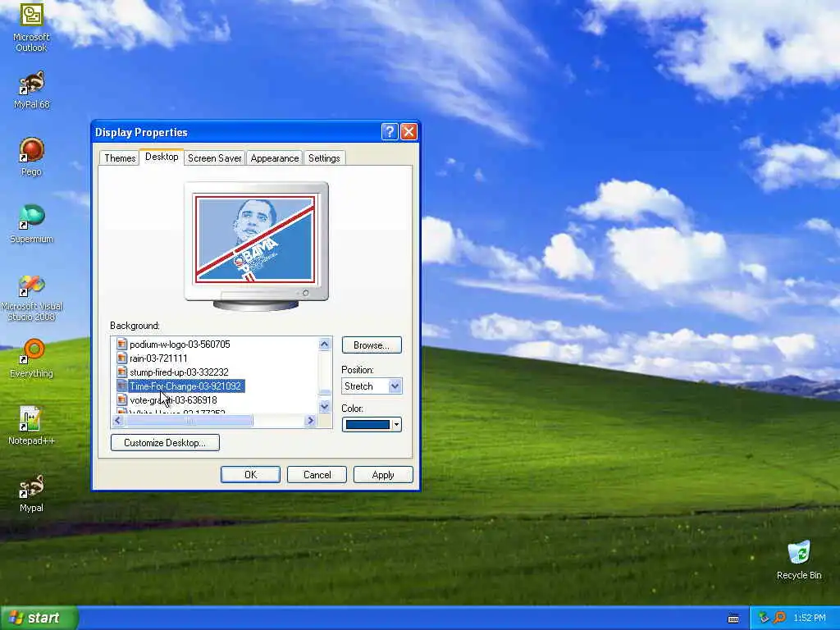Image resolution: width=840 pixels, height=630 pixels.
Task: Click horizontal scroll left arrow in list
Action: 118,421
